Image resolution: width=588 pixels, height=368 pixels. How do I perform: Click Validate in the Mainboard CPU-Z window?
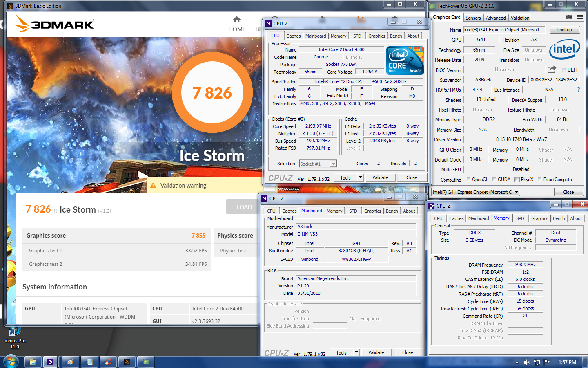(x=376, y=352)
